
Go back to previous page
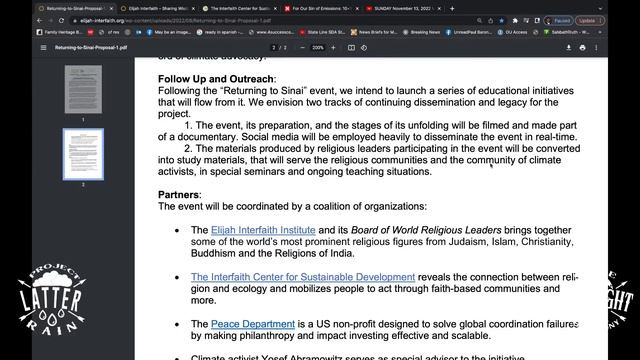point(40,20)
